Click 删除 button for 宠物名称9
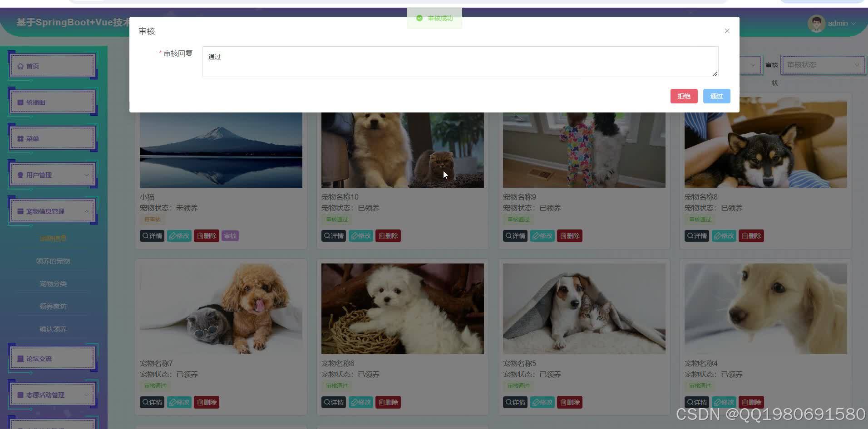Viewport: 868px width, 429px height. [x=570, y=236]
